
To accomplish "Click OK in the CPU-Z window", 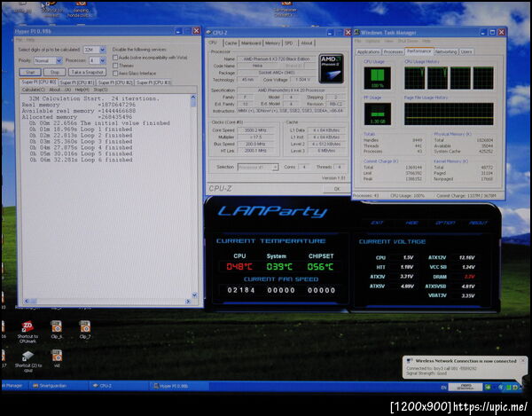I will tap(337, 189).
